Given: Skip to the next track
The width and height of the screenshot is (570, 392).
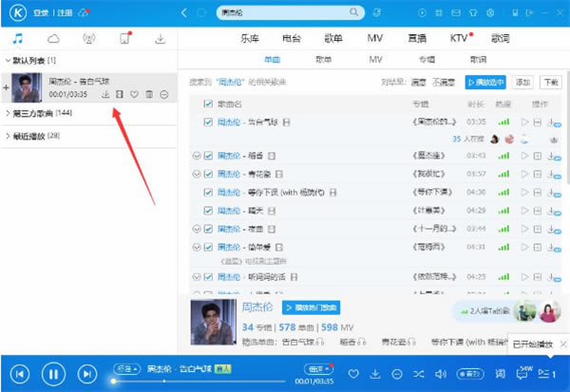Looking at the screenshot, I should 86,374.
